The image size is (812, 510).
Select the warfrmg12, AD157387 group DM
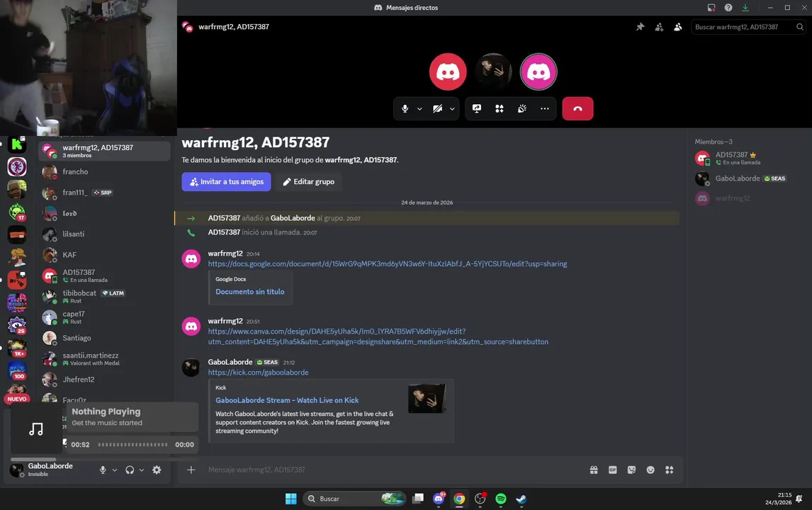coord(104,151)
